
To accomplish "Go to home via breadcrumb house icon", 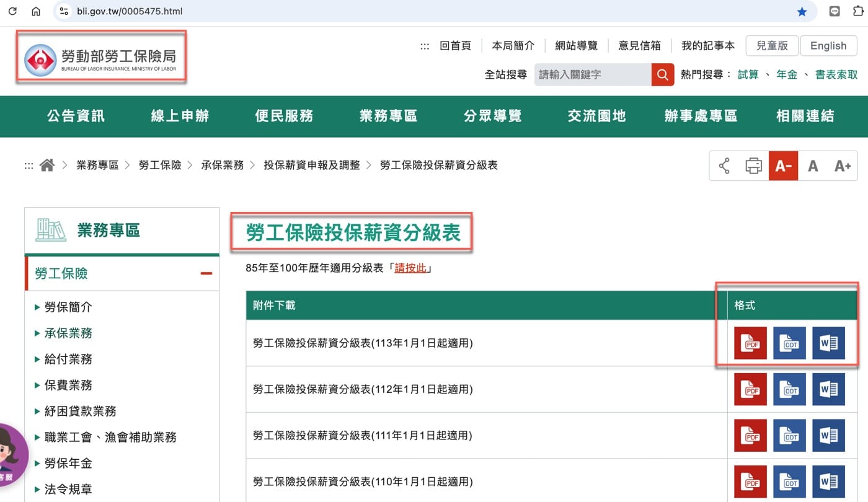I will [46, 165].
